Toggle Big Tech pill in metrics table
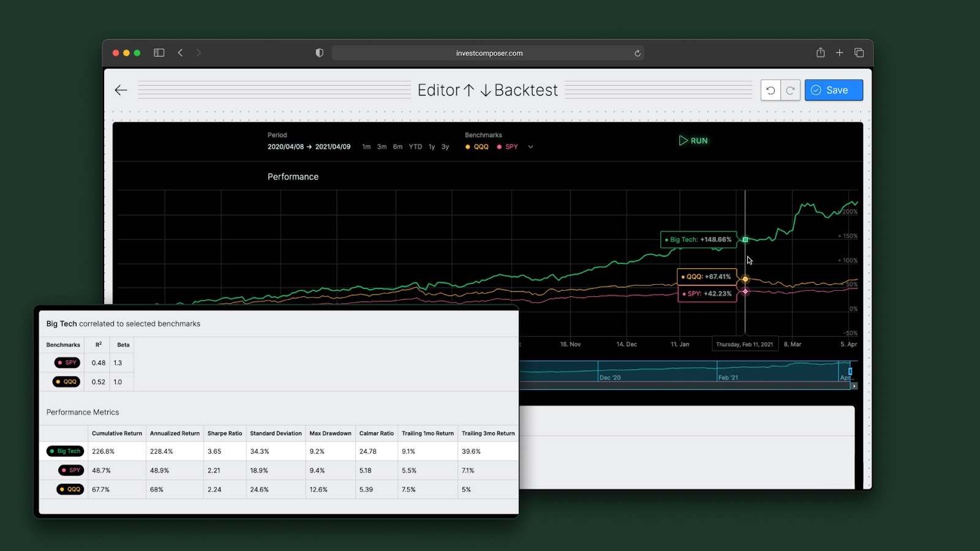The height and width of the screenshot is (551, 980). [65, 451]
